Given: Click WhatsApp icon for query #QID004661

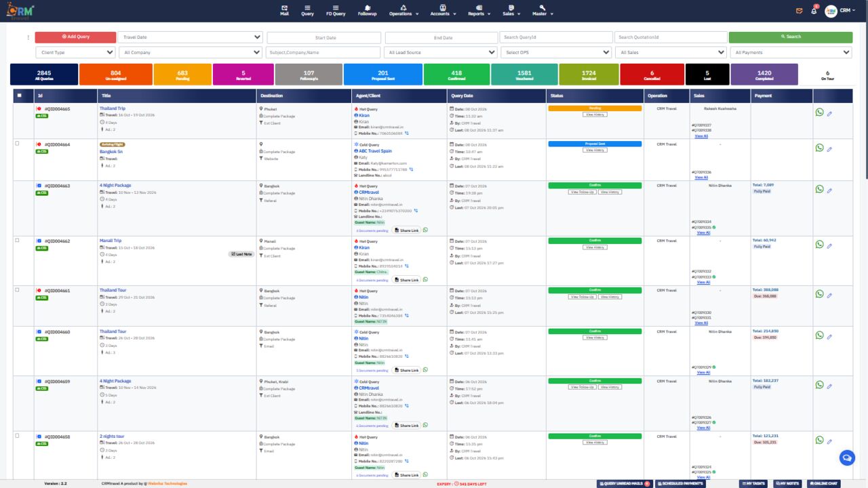Looking at the screenshot, I should [x=820, y=294].
